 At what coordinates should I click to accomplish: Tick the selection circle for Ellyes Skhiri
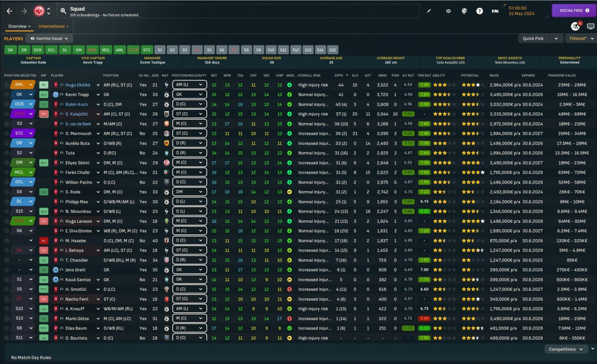[x=7, y=163]
